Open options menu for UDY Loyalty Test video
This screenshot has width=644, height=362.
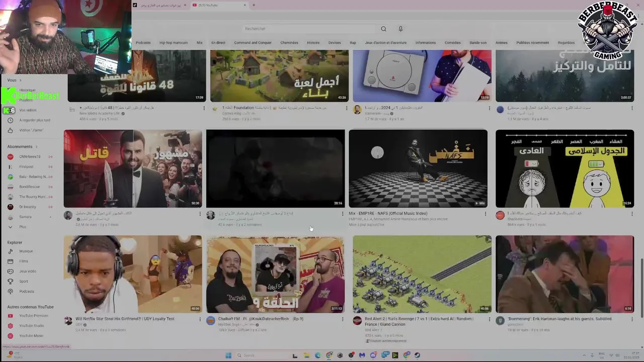pos(200,319)
